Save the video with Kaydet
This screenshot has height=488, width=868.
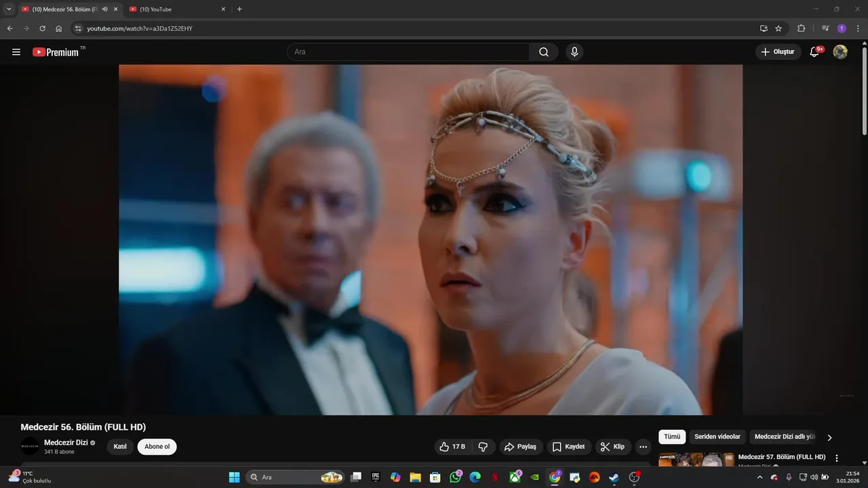tap(568, 447)
